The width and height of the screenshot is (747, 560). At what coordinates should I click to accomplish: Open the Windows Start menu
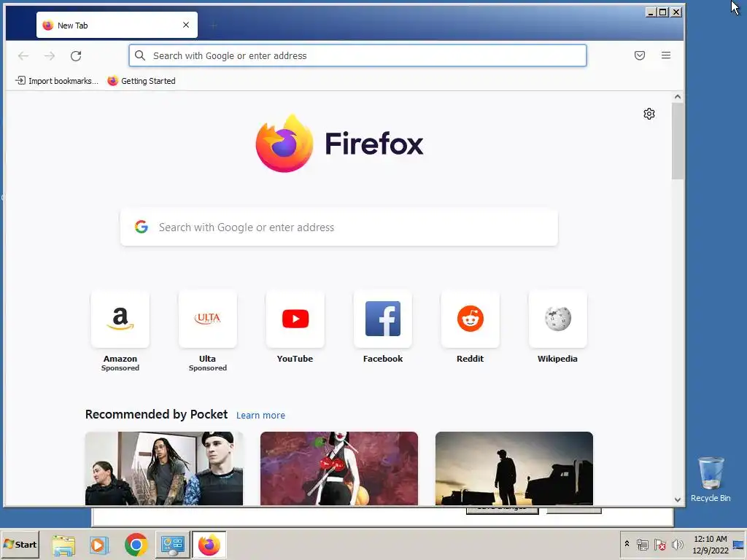[20, 544]
